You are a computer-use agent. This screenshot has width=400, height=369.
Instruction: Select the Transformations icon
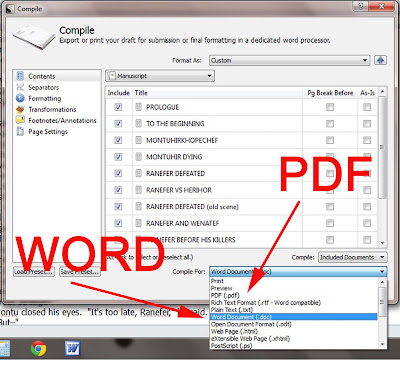[x=20, y=109]
